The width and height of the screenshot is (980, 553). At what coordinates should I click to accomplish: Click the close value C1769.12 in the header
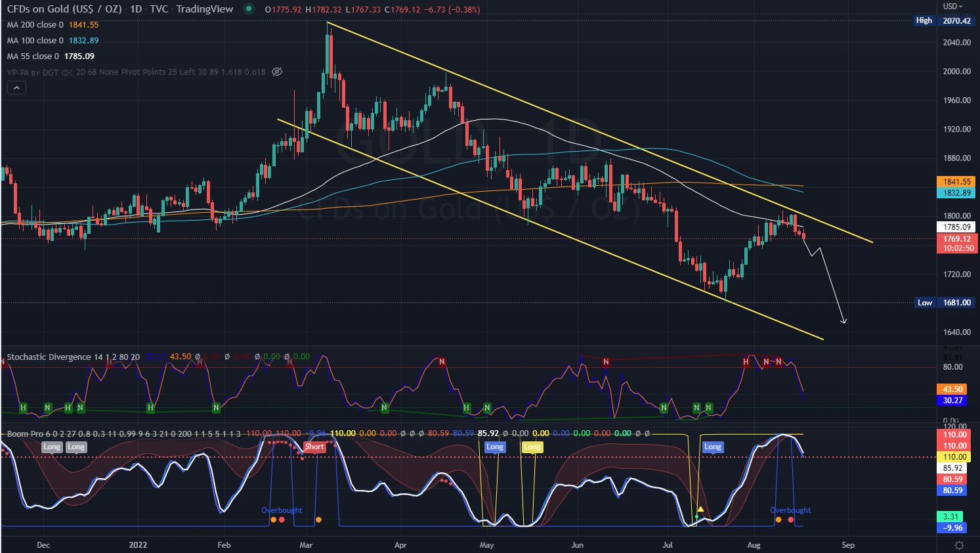[404, 10]
